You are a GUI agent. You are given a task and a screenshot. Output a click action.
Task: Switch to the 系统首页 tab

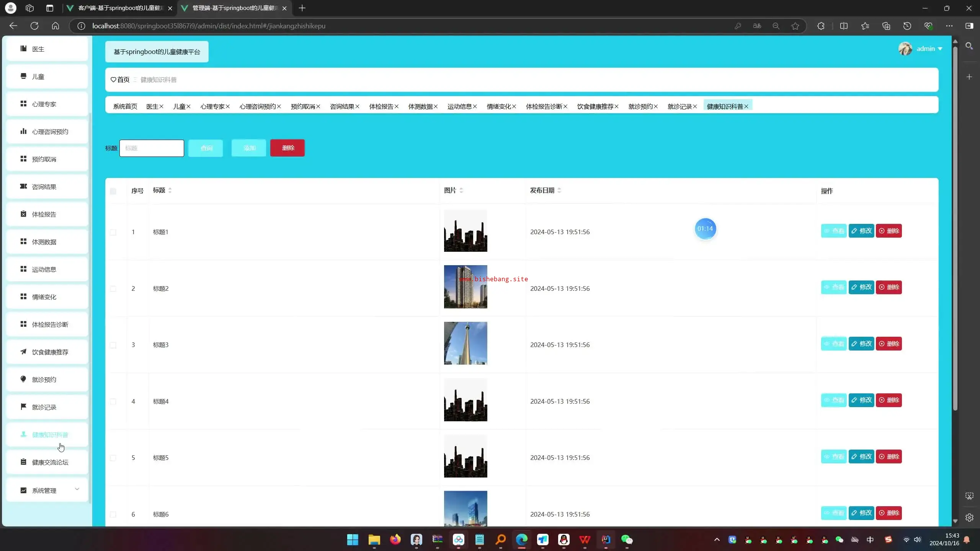click(x=125, y=107)
